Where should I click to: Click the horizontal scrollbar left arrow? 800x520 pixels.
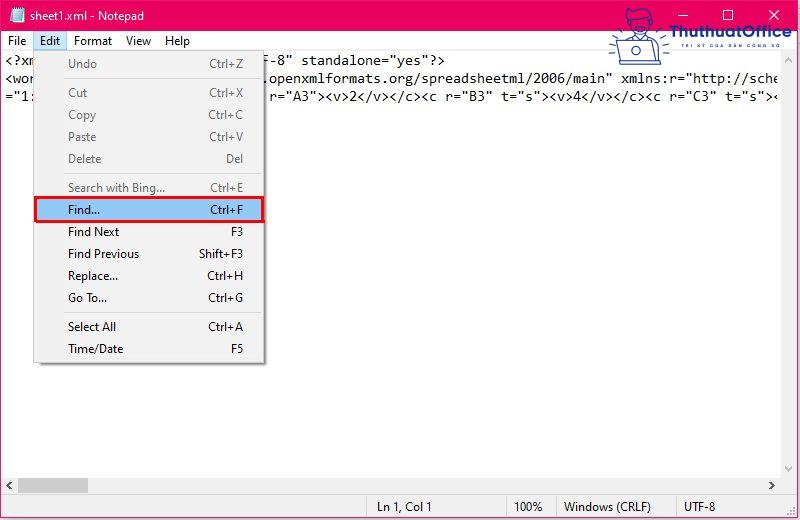pyautogui.click(x=9, y=486)
